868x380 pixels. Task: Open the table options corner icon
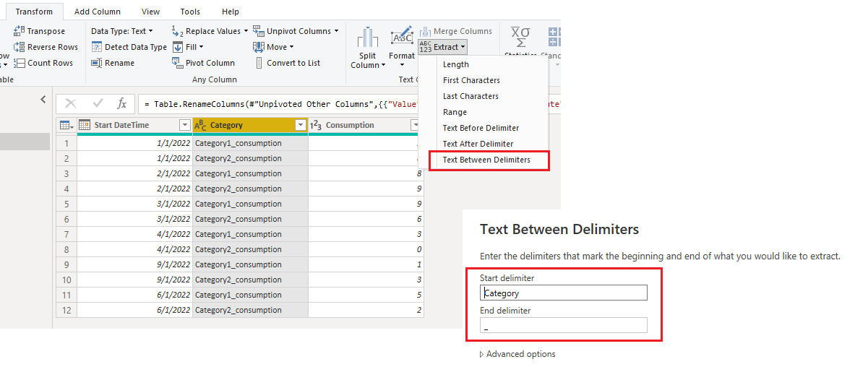coord(66,125)
